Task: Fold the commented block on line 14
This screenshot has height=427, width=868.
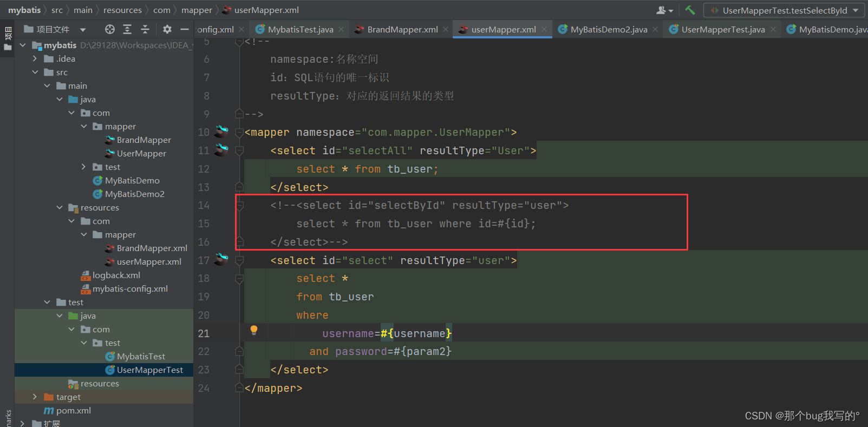Action: pyautogui.click(x=239, y=205)
